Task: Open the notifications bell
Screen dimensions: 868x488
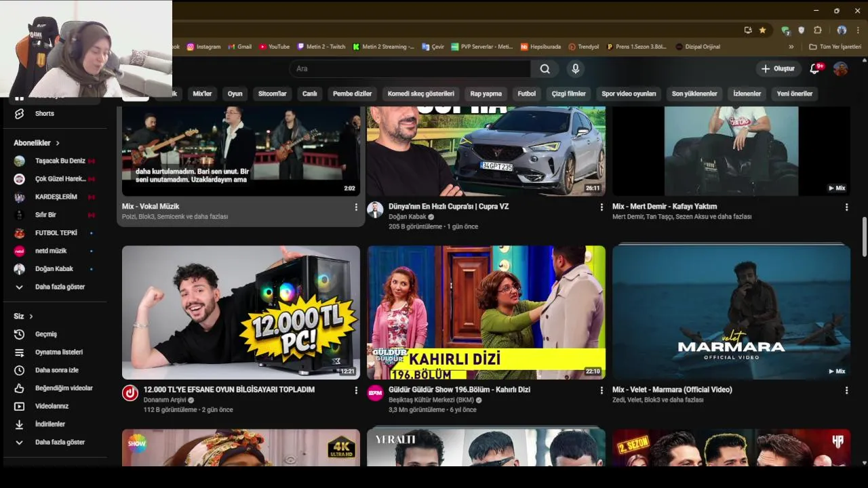Action: click(x=815, y=68)
